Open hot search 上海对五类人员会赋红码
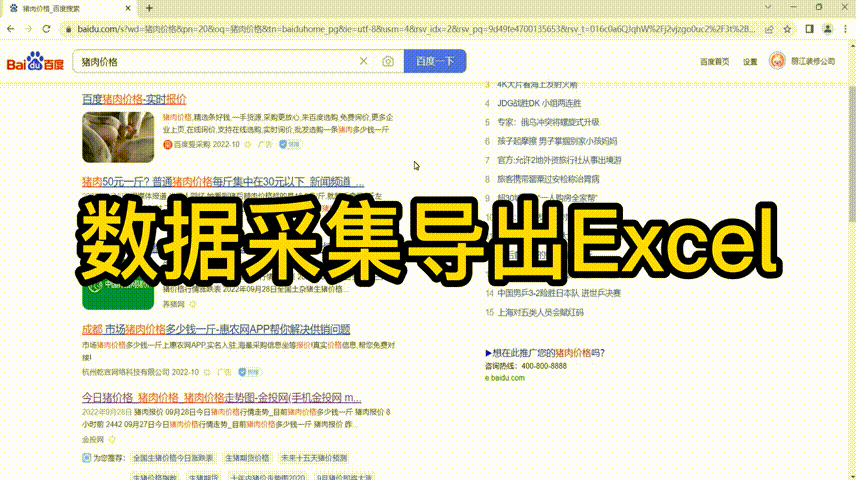This screenshot has width=856, height=480. click(540, 312)
